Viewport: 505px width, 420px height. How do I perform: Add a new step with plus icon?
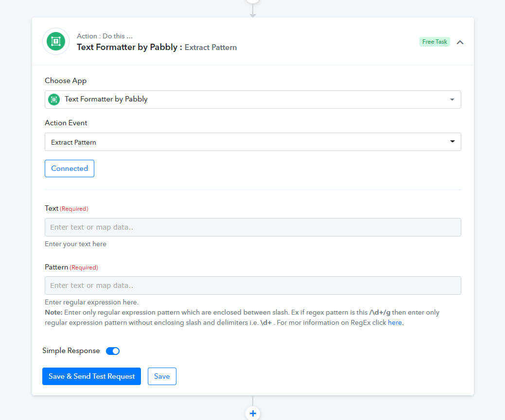(253, 413)
